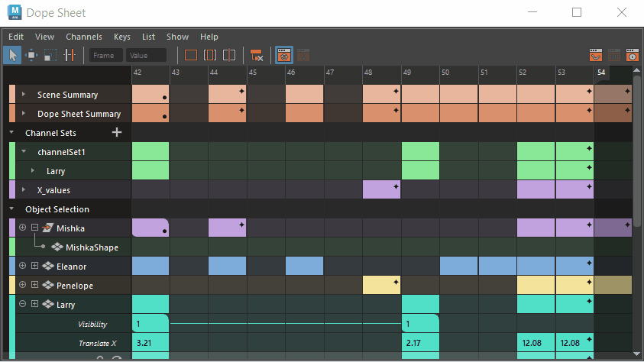The width and height of the screenshot is (644, 362).
Task: Select the arrow Select Keyframe tool
Action: 13,55
